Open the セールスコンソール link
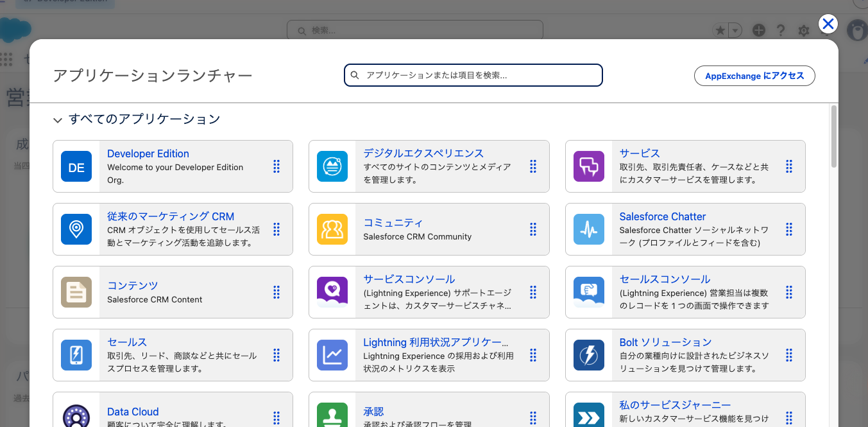Viewport: 868px width, 427px height. (x=665, y=279)
